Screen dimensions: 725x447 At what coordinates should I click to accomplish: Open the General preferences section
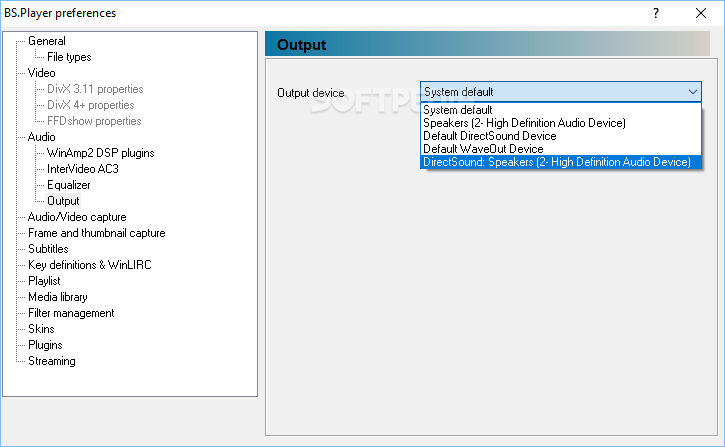coord(47,41)
